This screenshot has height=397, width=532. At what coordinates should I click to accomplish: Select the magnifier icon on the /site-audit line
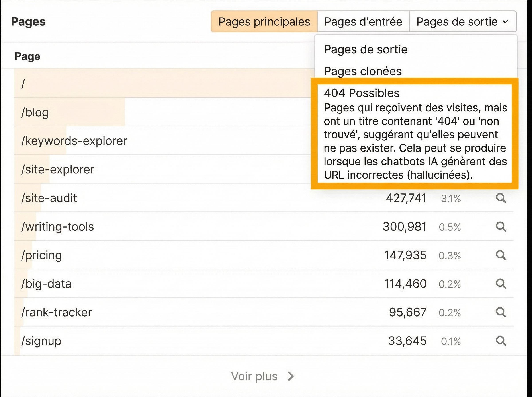[x=501, y=198]
